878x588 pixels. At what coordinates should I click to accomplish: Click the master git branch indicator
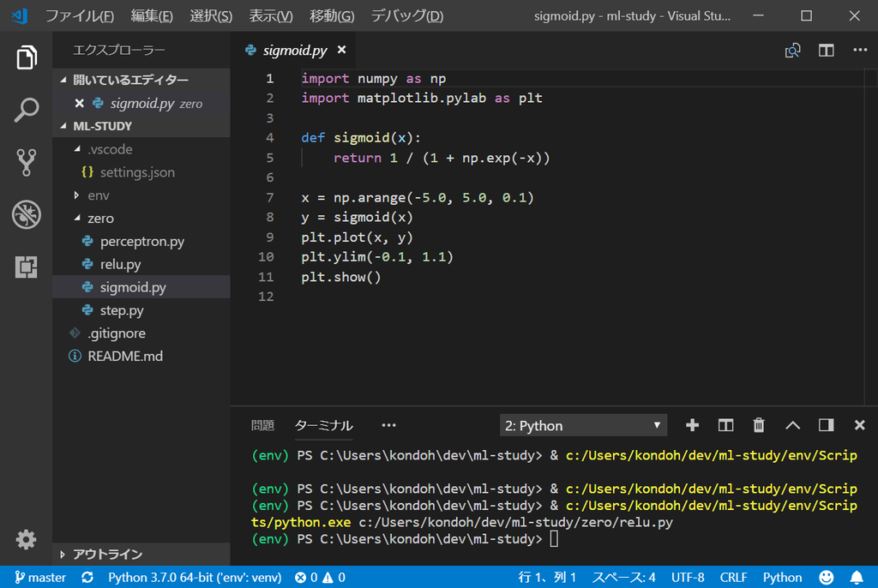click(x=39, y=578)
